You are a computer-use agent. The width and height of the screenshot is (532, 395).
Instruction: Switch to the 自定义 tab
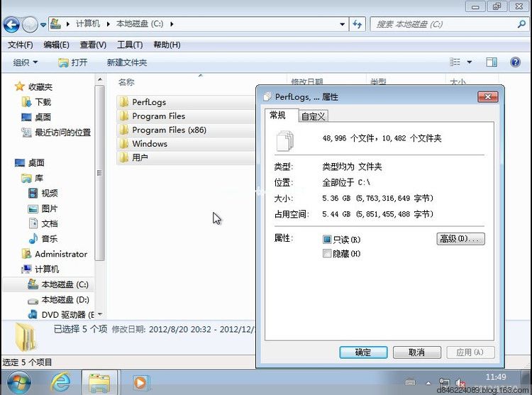[x=313, y=116]
